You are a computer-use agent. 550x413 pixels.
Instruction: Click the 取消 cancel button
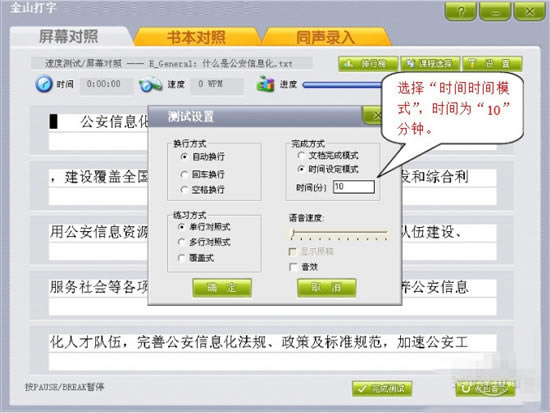click(327, 288)
